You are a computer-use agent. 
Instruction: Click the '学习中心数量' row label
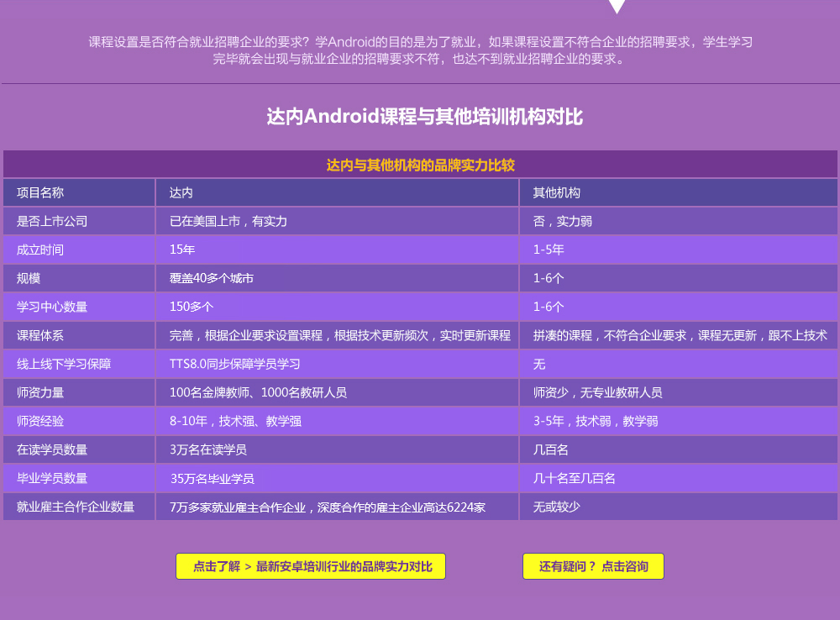(52, 307)
